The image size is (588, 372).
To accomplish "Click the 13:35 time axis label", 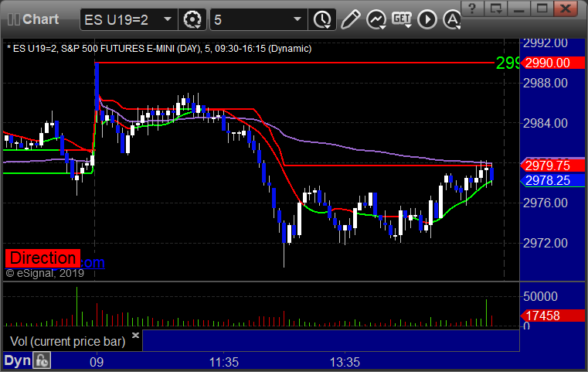I will [x=345, y=362].
